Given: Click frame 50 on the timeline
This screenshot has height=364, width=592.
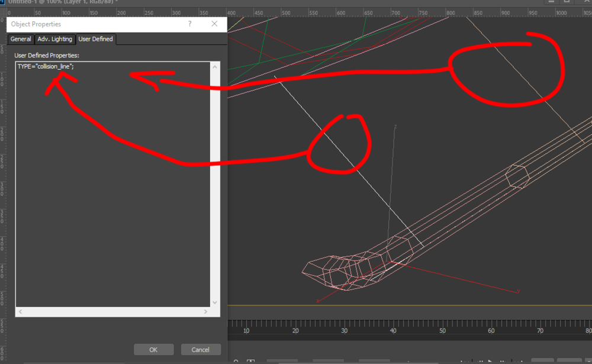Looking at the screenshot, I should [x=442, y=331].
